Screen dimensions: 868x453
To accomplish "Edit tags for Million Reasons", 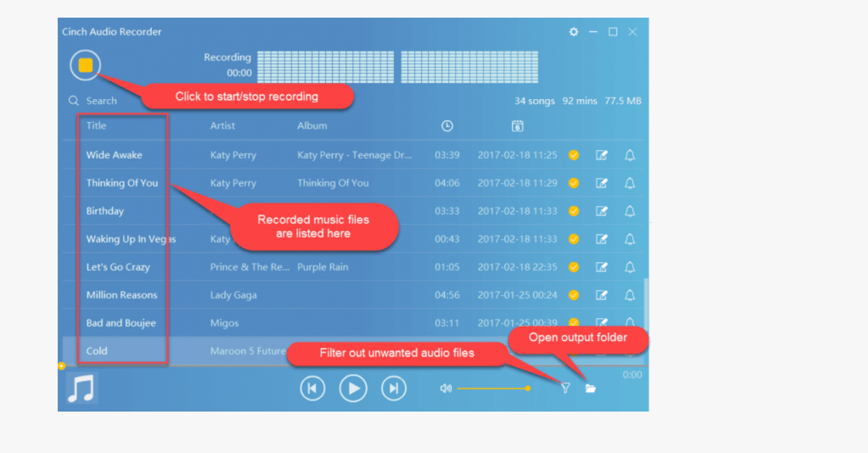I will pos(602,295).
